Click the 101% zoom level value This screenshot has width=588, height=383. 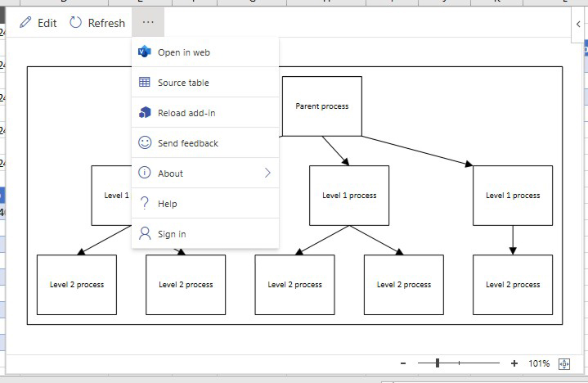pyautogui.click(x=539, y=363)
